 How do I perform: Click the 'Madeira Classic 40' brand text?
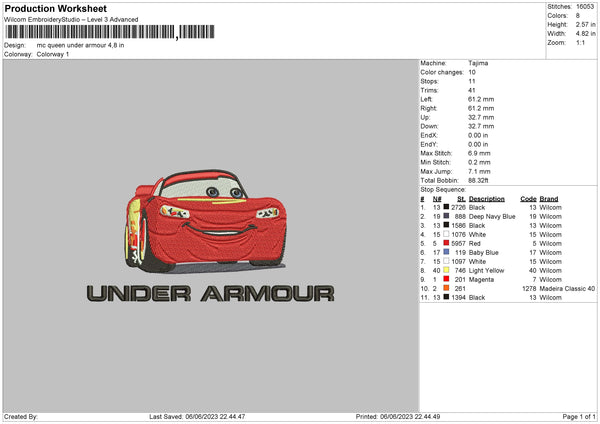click(567, 288)
